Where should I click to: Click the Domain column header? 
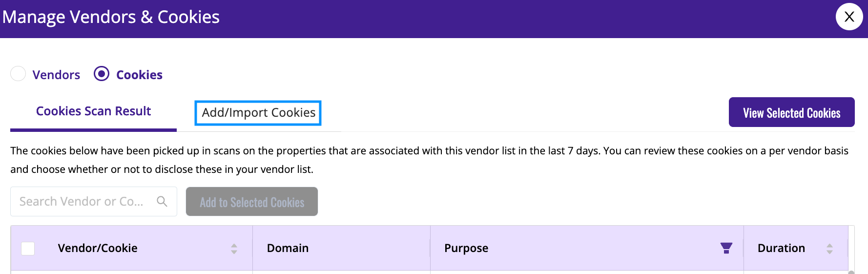(x=288, y=248)
